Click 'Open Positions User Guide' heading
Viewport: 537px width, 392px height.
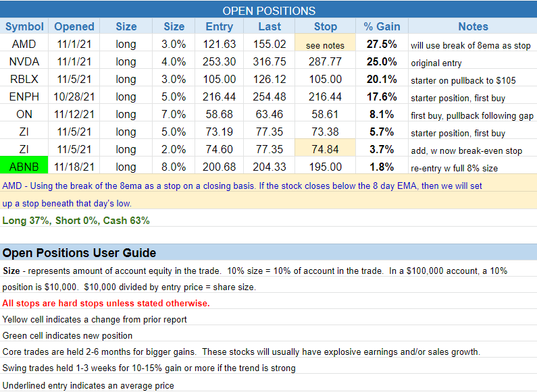click(79, 253)
